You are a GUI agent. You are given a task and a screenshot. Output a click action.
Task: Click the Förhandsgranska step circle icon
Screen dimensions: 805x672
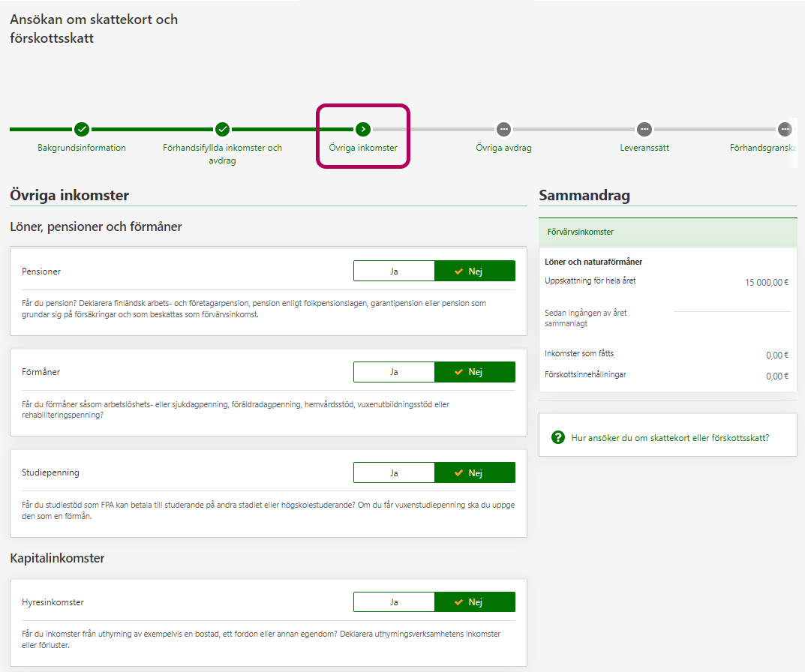coord(784,129)
